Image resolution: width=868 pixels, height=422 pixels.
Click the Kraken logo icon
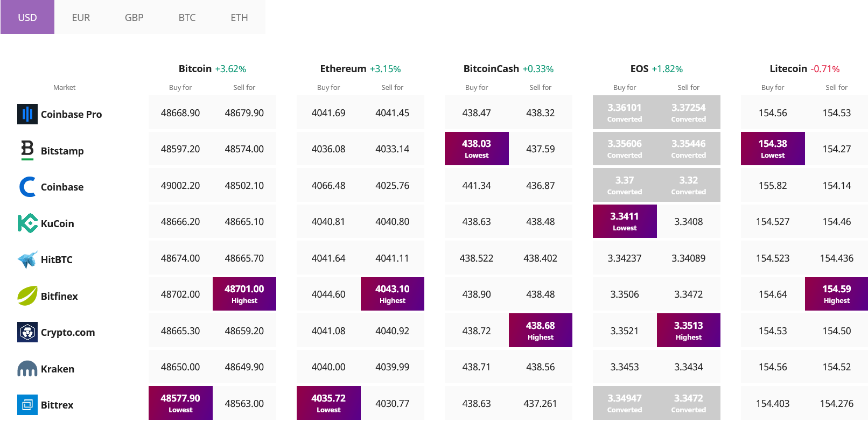[x=27, y=369]
